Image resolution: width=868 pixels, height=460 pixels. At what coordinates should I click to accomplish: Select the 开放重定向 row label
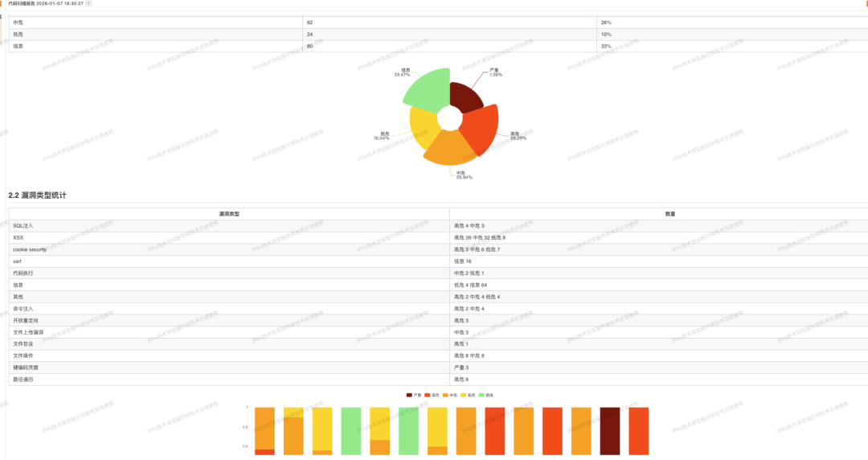[26, 320]
